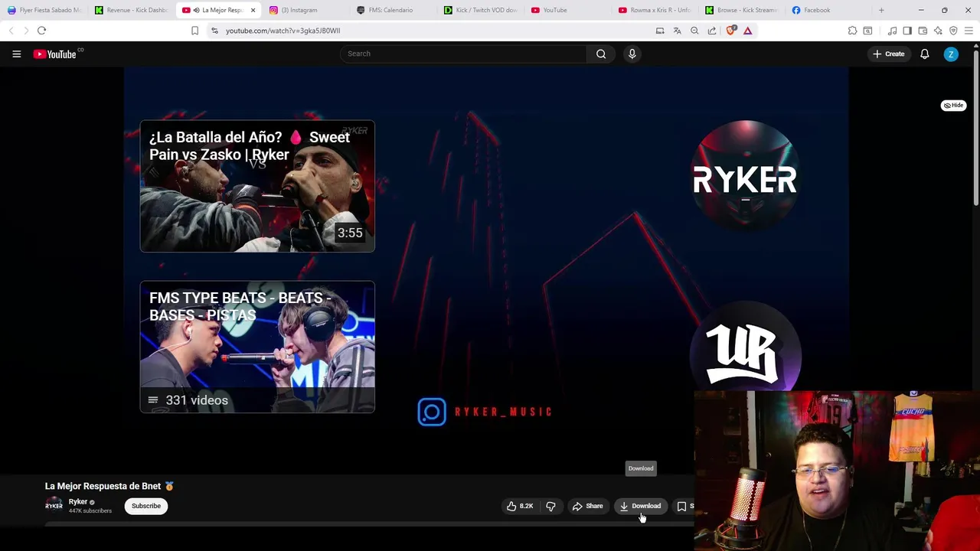Like the video with thumbs up
Image resolution: width=980 pixels, height=551 pixels.
(520, 506)
